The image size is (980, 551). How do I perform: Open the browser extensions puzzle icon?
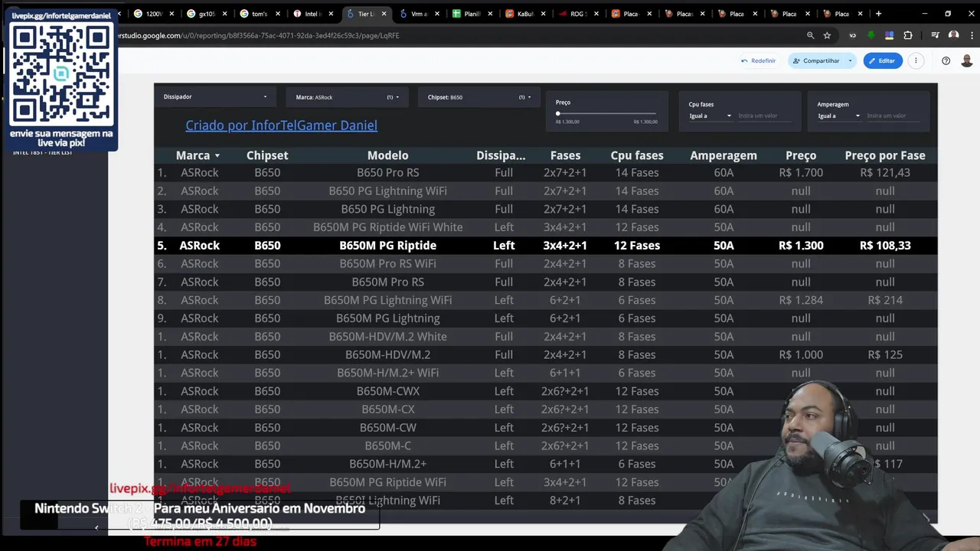pyautogui.click(x=908, y=35)
